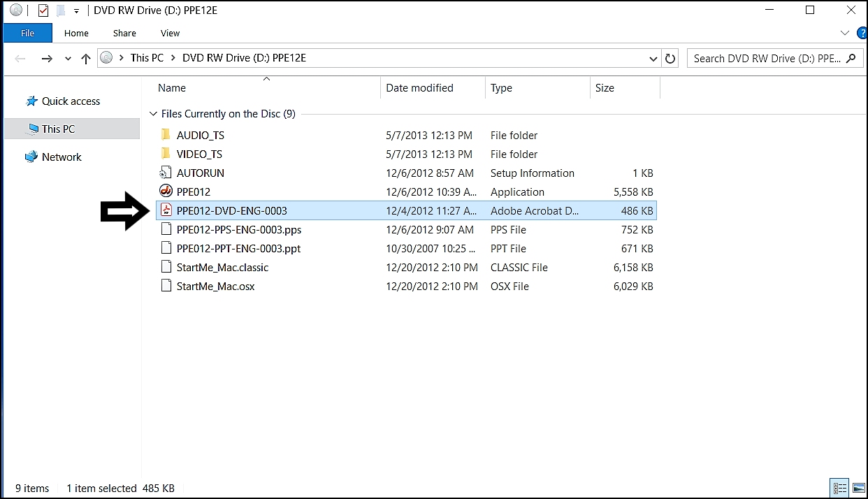Refresh the current folder view
Image resolution: width=868 pixels, height=499 pixels.
[x=670, y=59]
